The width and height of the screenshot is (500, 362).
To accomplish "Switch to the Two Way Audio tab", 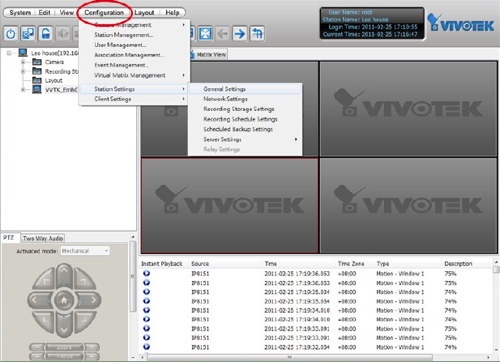I will click(43, 238).
